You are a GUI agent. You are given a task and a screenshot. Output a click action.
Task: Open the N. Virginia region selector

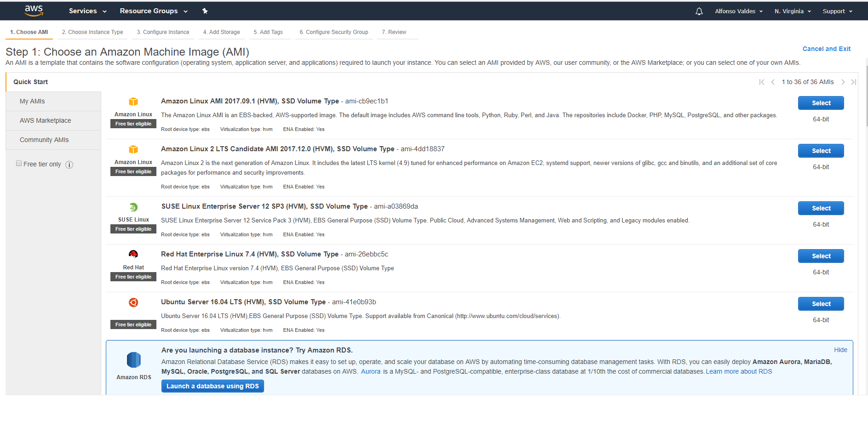(793, 11)
